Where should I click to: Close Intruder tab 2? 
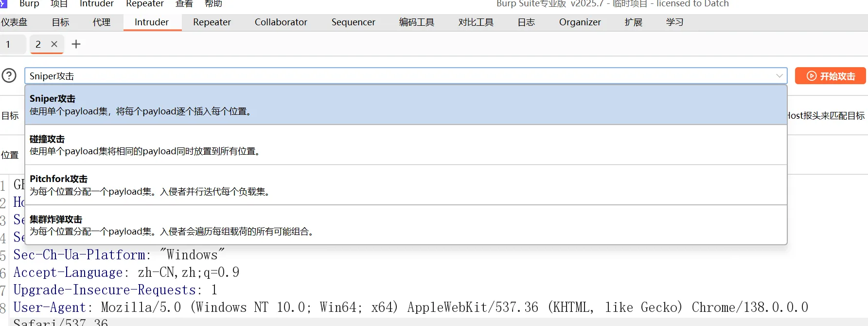[54, 44]
